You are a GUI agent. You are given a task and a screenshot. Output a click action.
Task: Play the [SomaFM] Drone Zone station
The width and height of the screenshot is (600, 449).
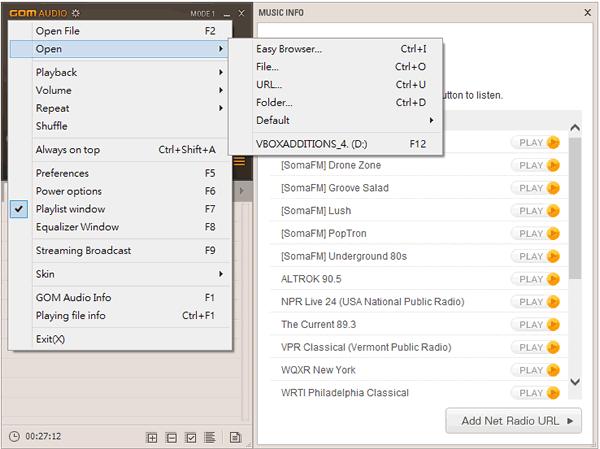point(535,165)
